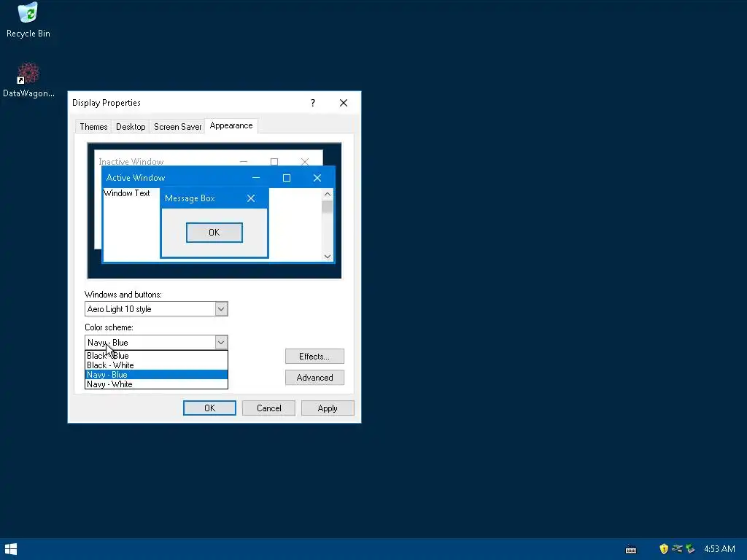Select the Appearance tab
This screenshot has height=560, width=747.
(231, 125)
